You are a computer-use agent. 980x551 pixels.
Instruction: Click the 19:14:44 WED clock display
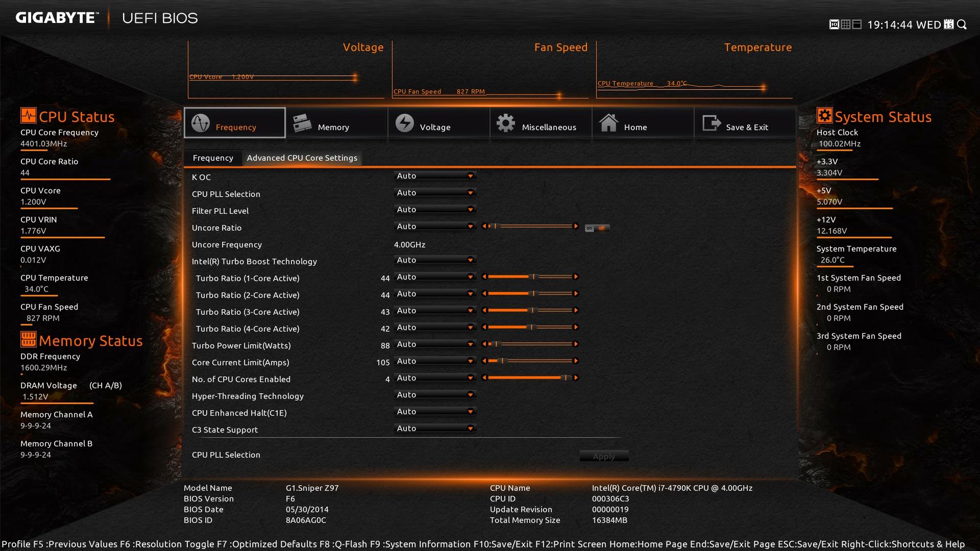point(904,25)
